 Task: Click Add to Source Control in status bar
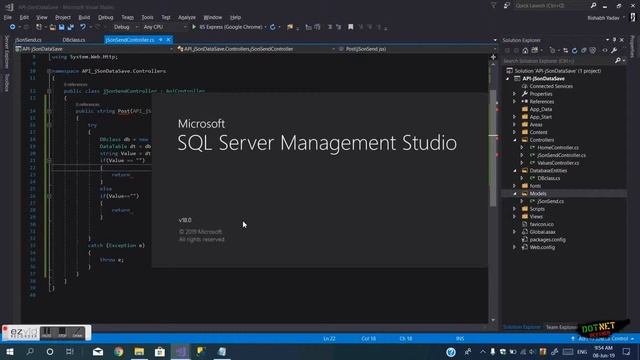pyautogui.click(x=603, y=339)
